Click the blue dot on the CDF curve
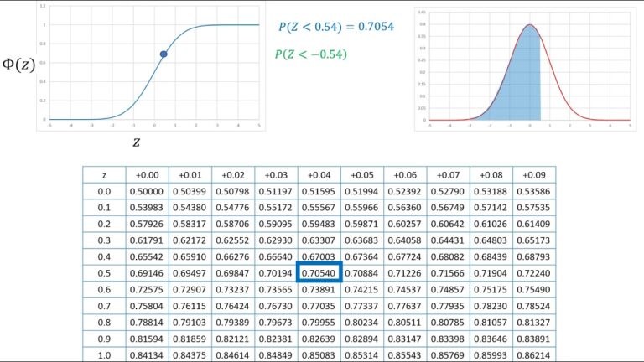 click(x=164, y=54)
